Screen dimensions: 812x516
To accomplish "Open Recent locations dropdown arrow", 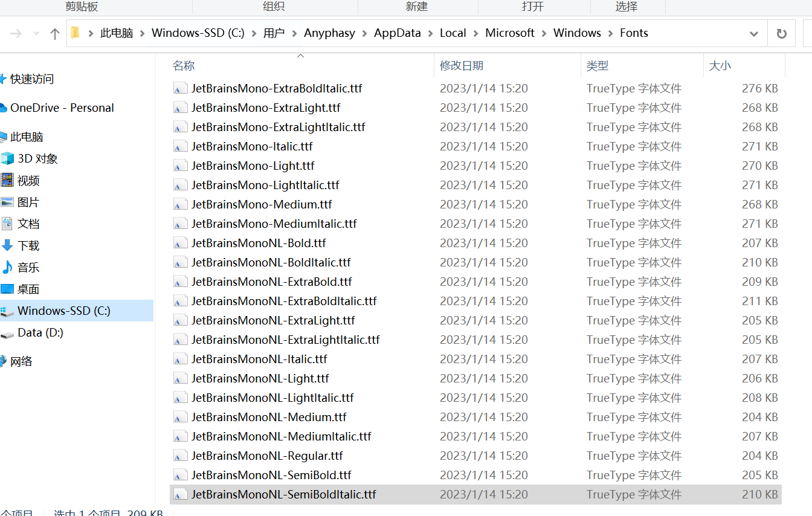I will (36, 34).
